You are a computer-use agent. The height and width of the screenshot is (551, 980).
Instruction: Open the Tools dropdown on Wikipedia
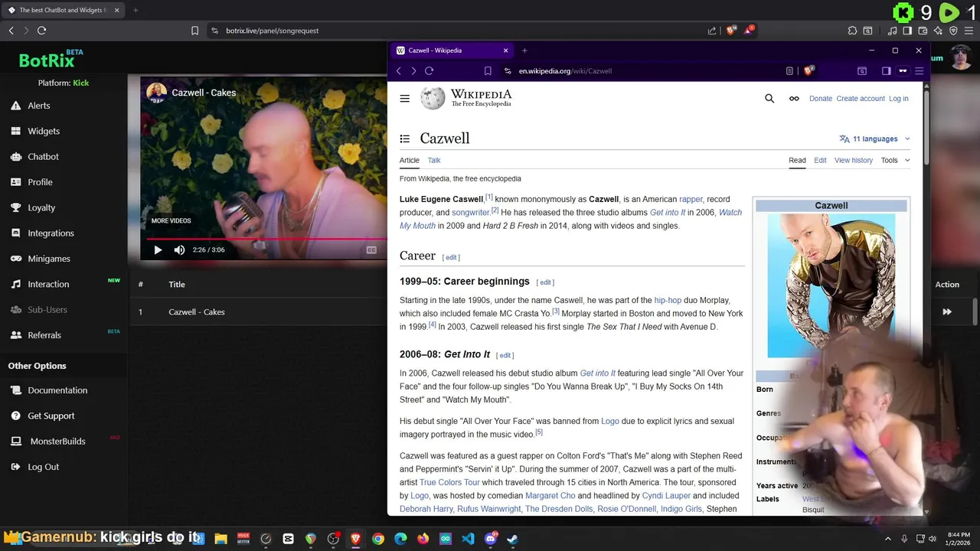(x=895, y=160)
